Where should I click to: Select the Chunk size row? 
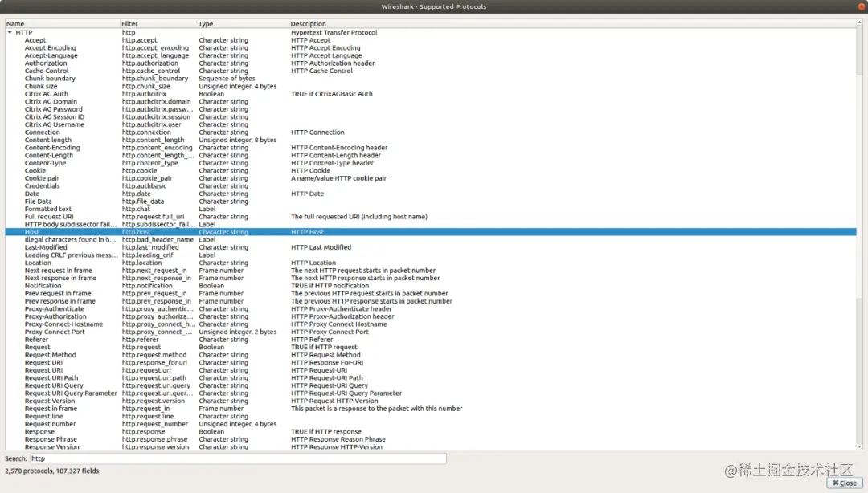pos(431,87)
